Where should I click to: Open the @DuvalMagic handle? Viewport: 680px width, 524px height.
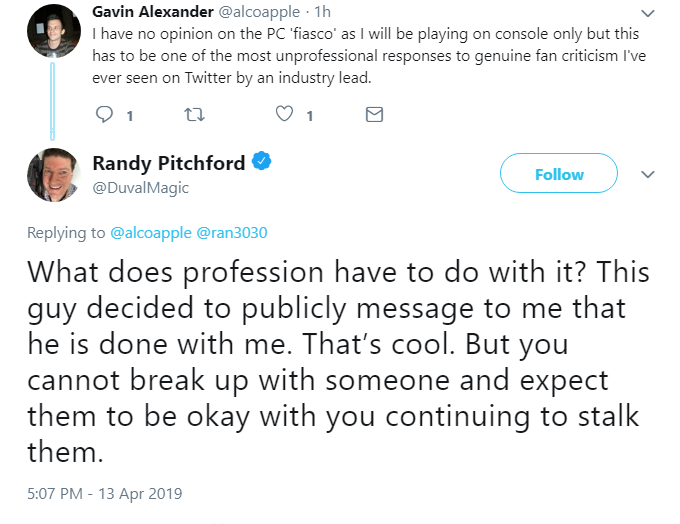[141, 188]
